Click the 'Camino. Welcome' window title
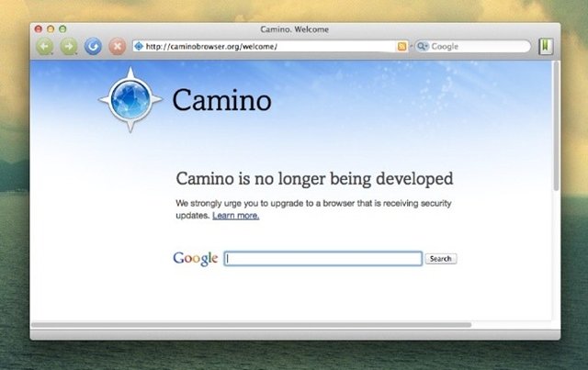Viewport: 588px width, 370px height. click(294, 29)
